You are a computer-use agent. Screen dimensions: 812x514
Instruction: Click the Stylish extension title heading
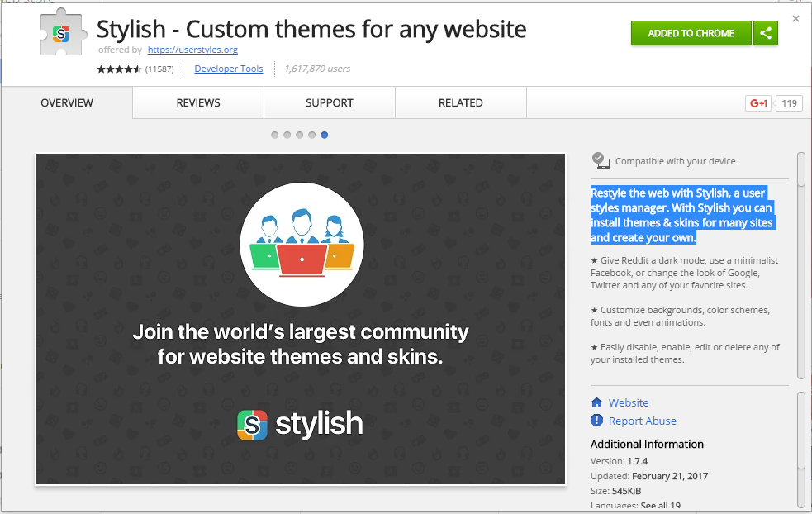point(311,29)
